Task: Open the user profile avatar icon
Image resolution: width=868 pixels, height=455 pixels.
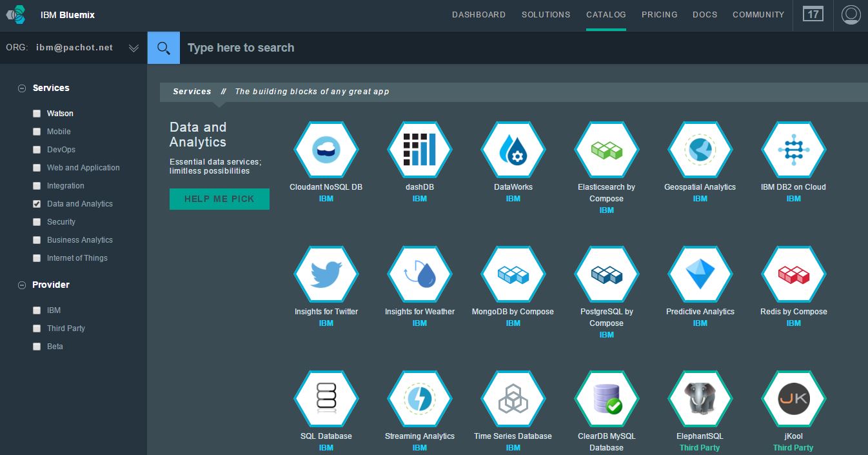Action: tap(851, 14)
